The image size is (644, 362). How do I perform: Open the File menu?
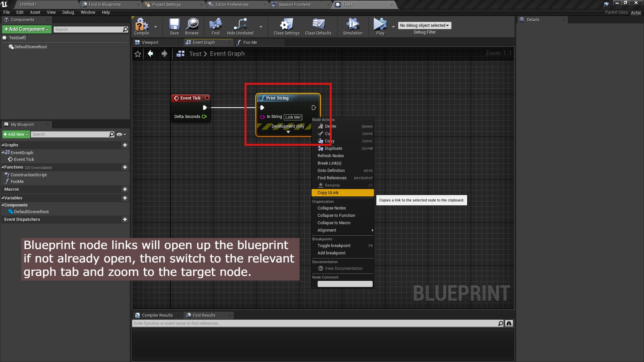click(x=6, y=12)
